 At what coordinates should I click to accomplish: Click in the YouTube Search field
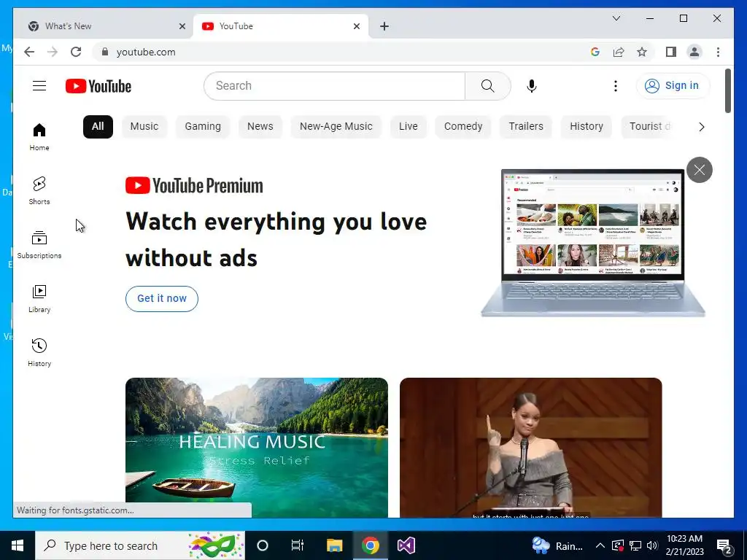(334, 86)
